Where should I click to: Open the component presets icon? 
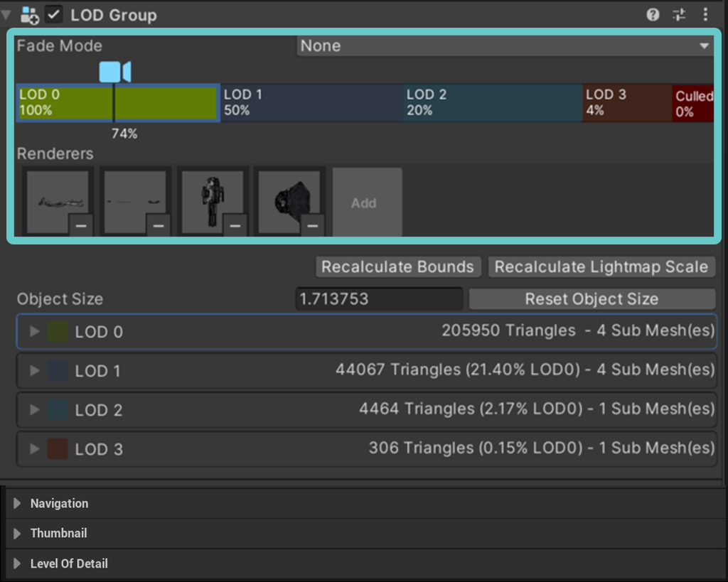click(679, 15)
